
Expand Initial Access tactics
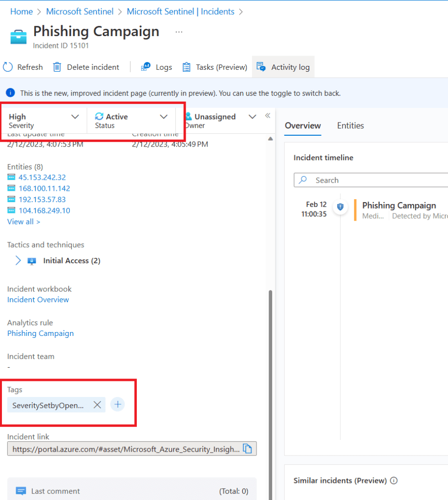[18, 261]
